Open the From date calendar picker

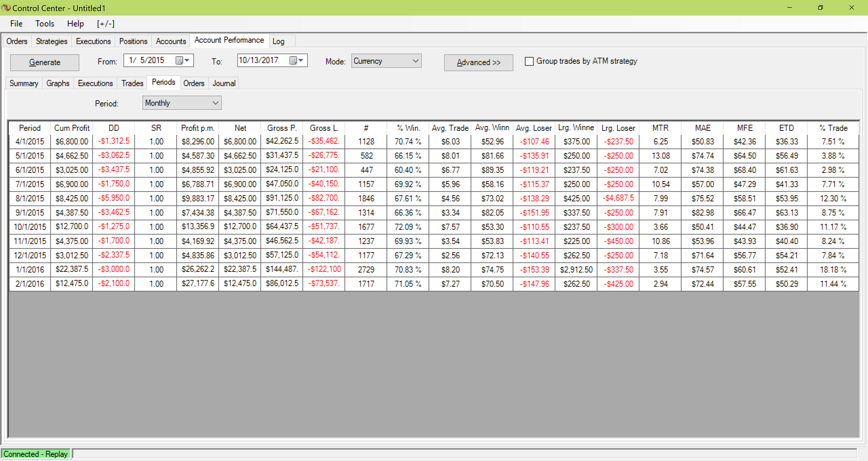[x=182, y=60]
